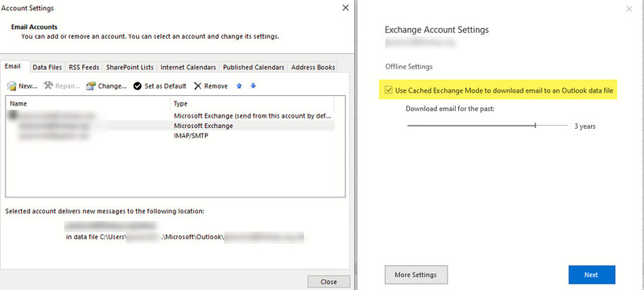Image resolution: width=644 pixels, height=290 pixels.
Task: Open the RSS Feeds tab
Action: pos(84,67)
